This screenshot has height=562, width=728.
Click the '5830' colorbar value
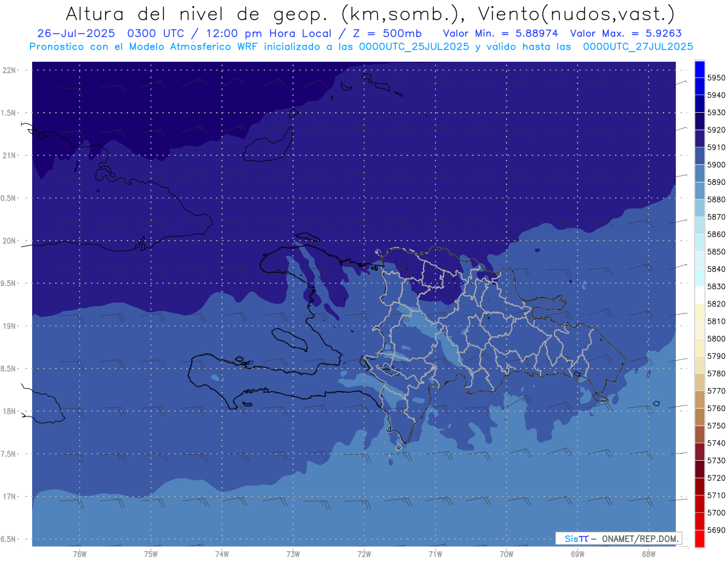click(x=716, y=287)
